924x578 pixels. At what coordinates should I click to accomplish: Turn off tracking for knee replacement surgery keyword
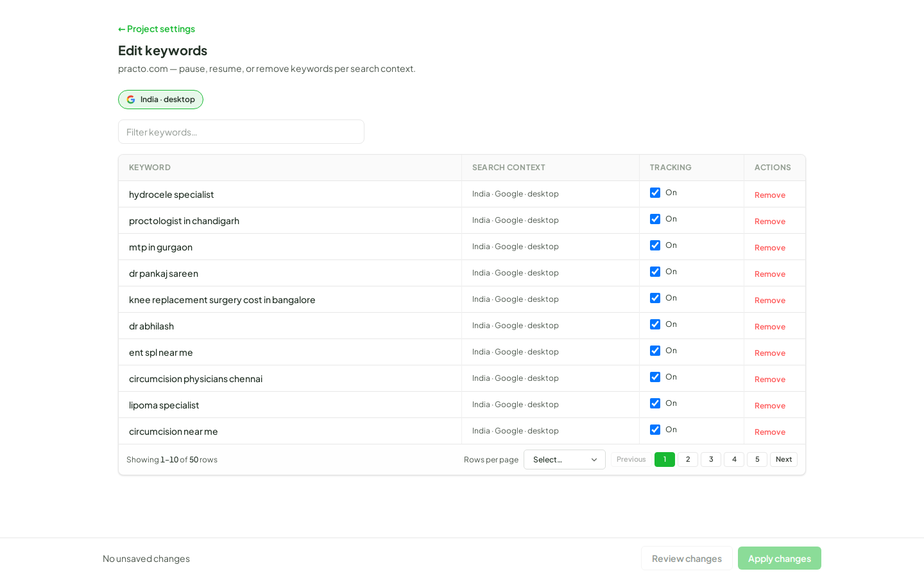655,298
